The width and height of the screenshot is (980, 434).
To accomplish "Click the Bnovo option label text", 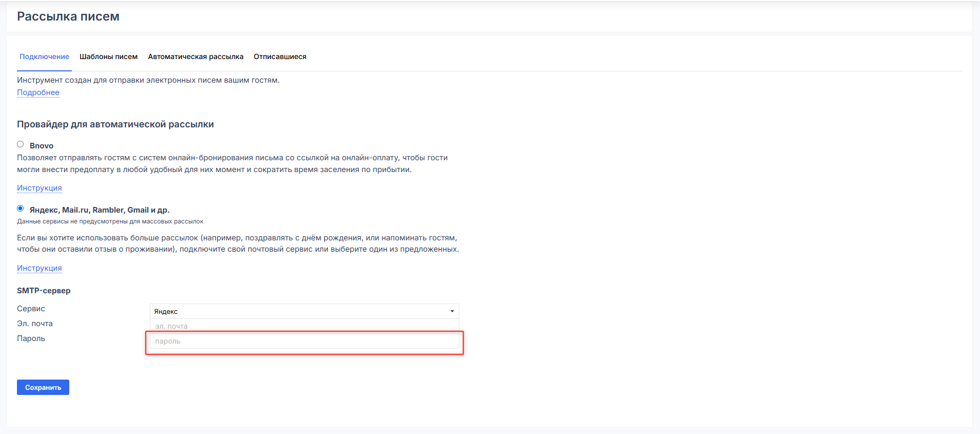I will click(42, 146).
